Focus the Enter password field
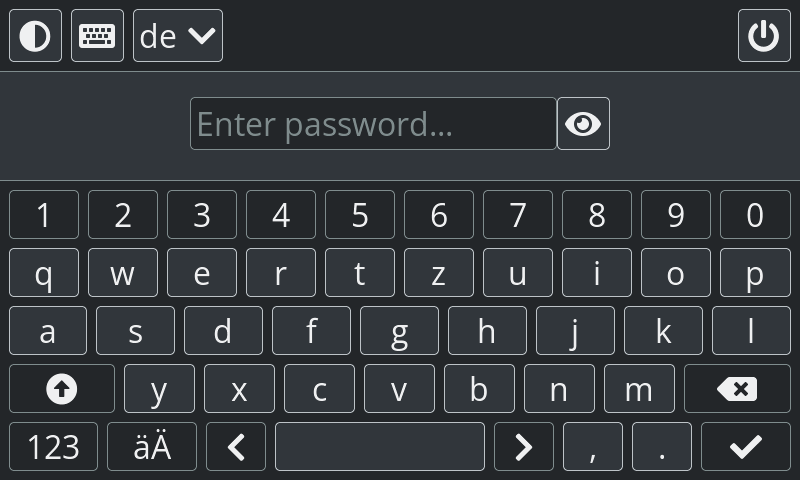Image resolution: width=800 pixels, height=480 pixels. pos(373,123)
